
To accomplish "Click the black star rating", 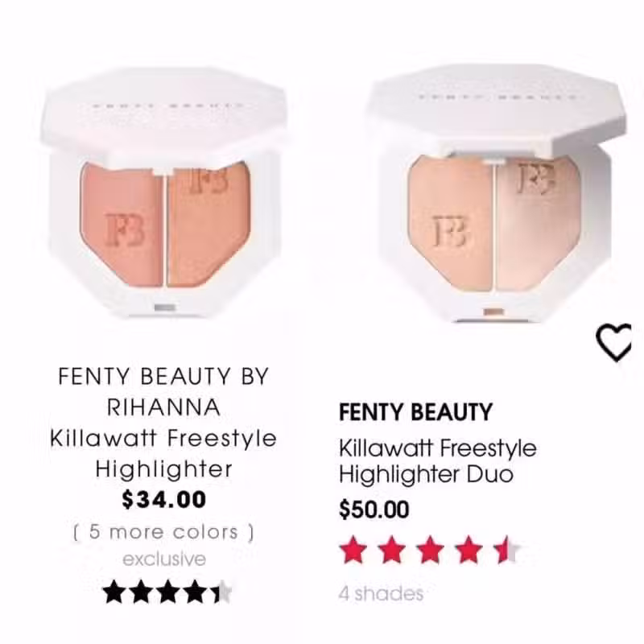I will coord(167,592).
